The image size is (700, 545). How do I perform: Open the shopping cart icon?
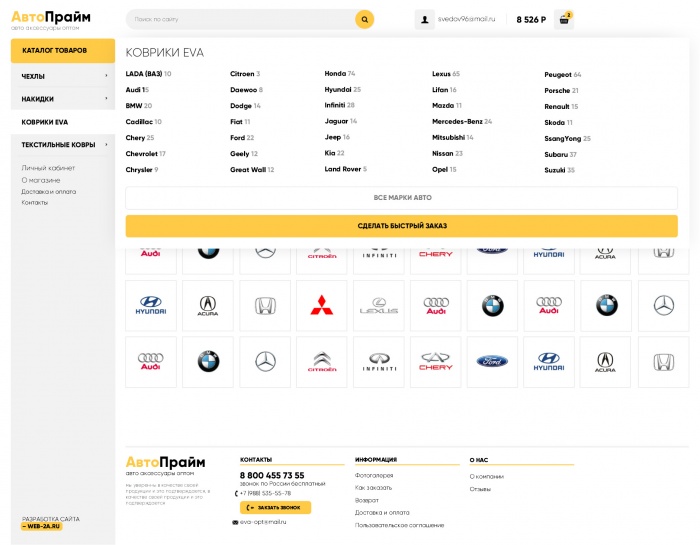click(565, 19)
